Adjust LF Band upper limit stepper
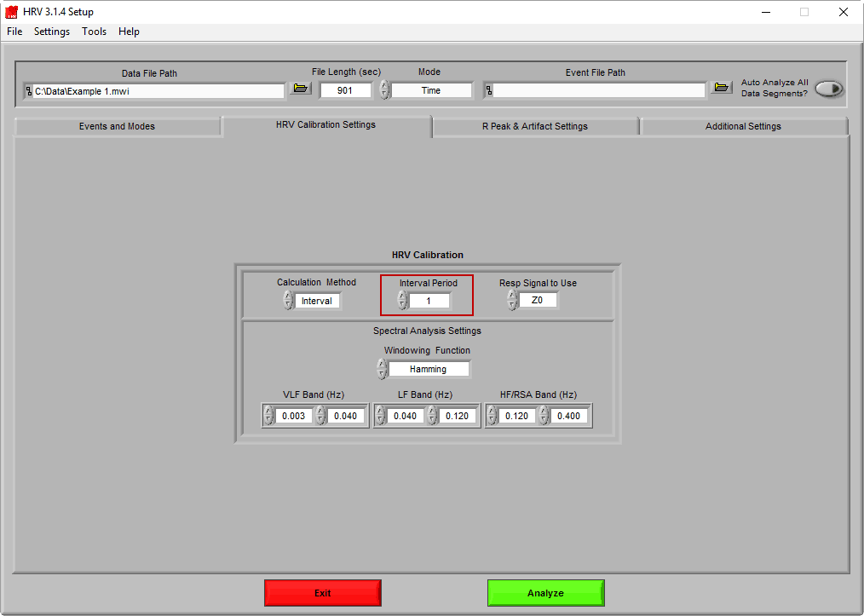Viewport: 864px width, 616px height. 433,416
